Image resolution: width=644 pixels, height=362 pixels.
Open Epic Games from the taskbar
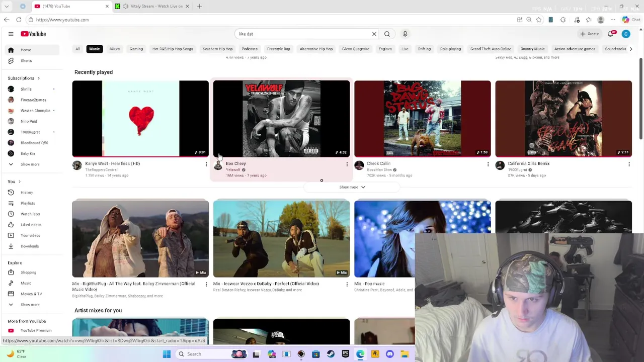point(345,354)
